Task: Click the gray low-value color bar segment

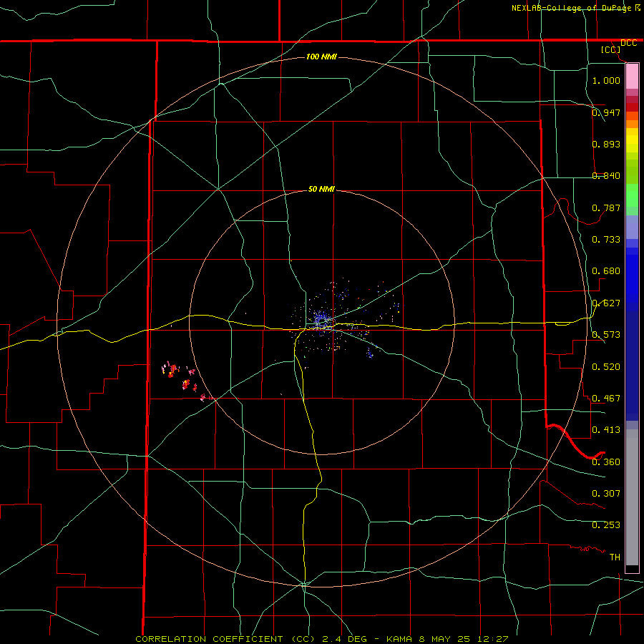Action: coord(632,497)
